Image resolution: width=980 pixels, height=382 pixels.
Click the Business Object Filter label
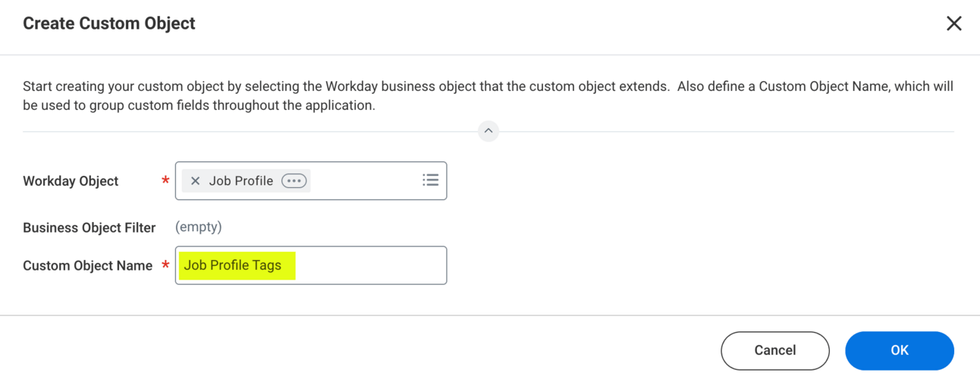(x=89, y=227)
